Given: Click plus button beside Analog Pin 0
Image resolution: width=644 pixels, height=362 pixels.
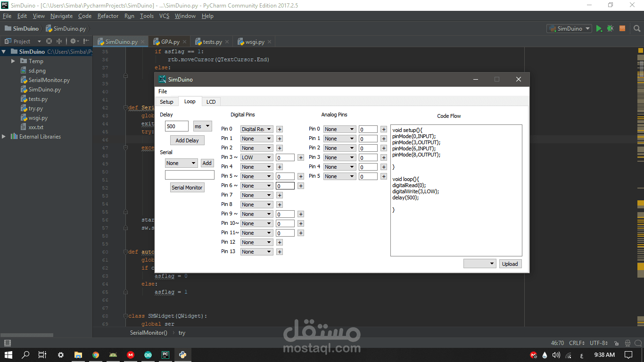Looking at the screenshot, I should 384,129.
